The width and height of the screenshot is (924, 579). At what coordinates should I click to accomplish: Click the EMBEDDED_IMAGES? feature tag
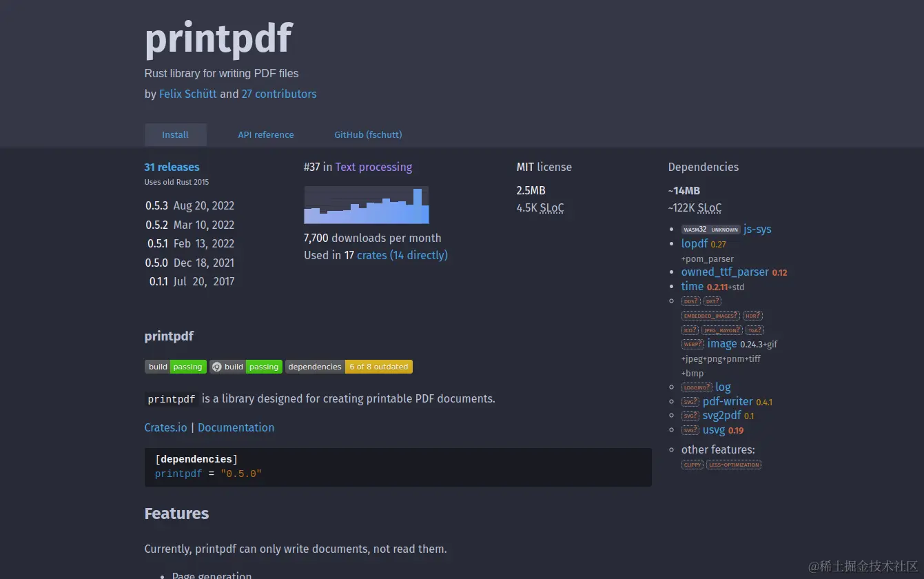[710, 316]
